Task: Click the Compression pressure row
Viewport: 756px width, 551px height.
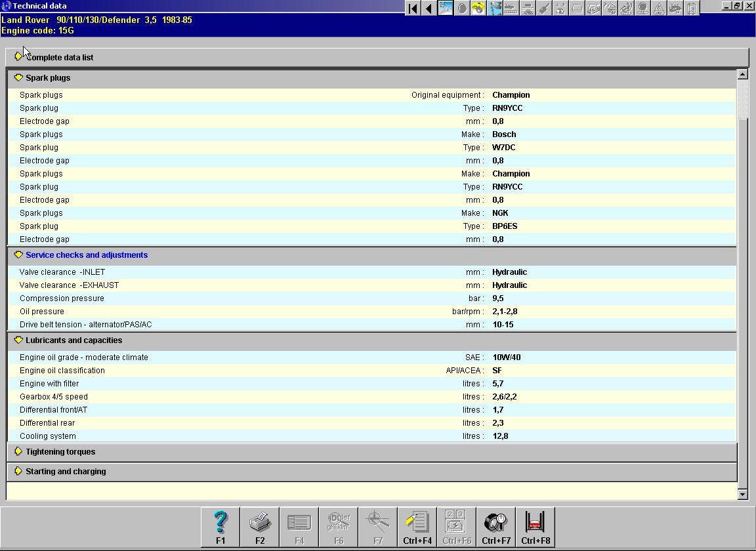Action: tap(372, 298)
